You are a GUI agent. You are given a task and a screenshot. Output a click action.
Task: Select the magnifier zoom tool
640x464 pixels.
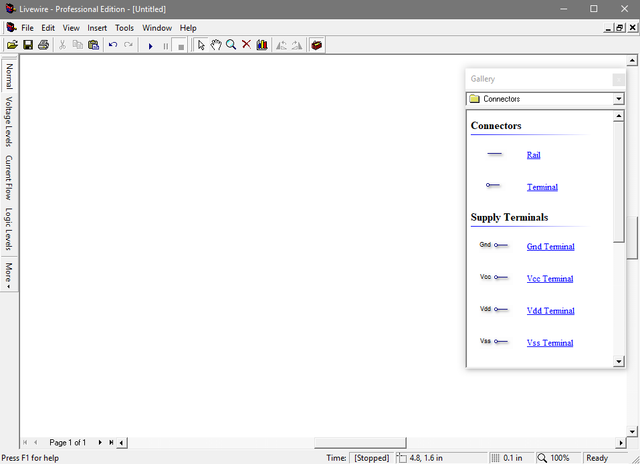[x=231, y=45]
